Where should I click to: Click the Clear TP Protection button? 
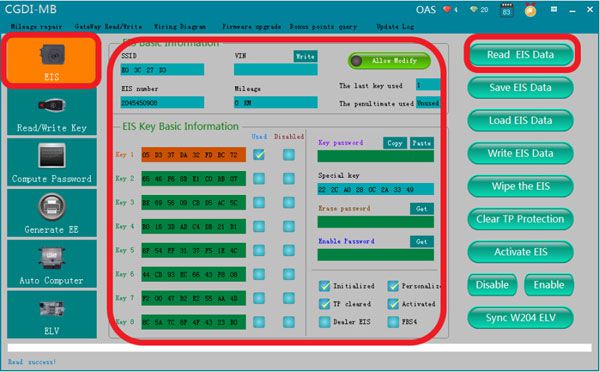coord(520,219)
